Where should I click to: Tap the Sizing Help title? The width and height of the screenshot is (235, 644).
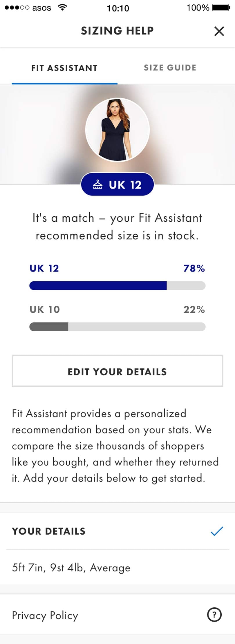point(117,31)
